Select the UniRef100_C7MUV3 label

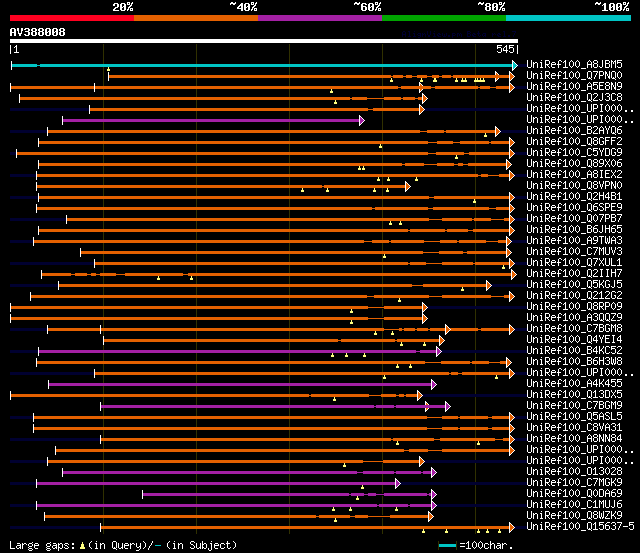574,252
